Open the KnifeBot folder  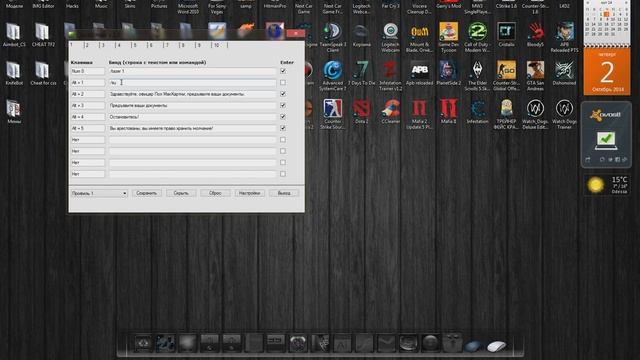pos(14,73)
